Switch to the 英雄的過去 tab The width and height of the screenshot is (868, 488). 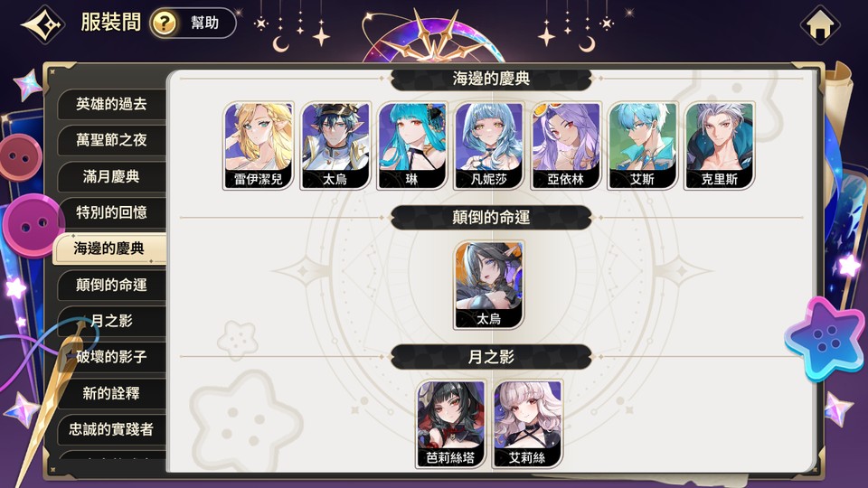pyautogui.click(x=111, y=104)
